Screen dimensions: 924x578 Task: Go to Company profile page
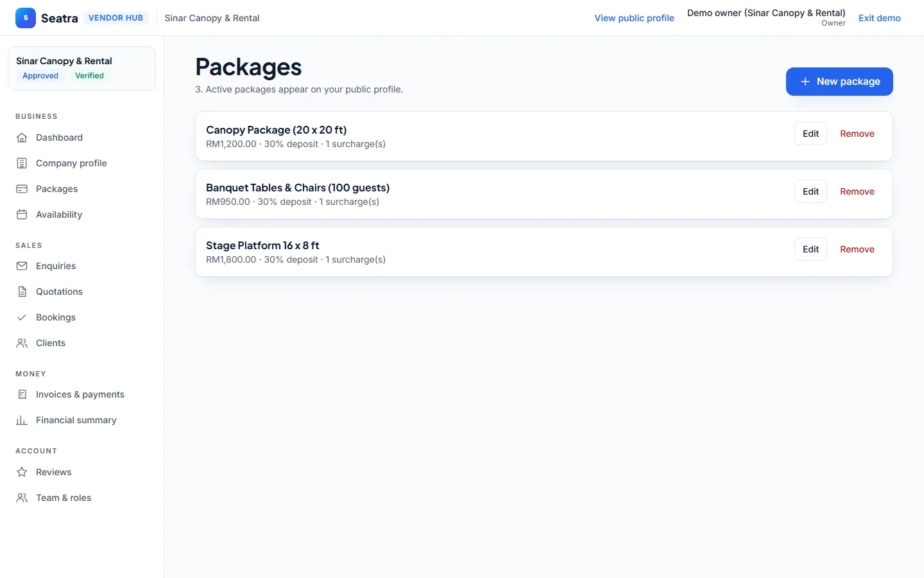coord(81,163)
